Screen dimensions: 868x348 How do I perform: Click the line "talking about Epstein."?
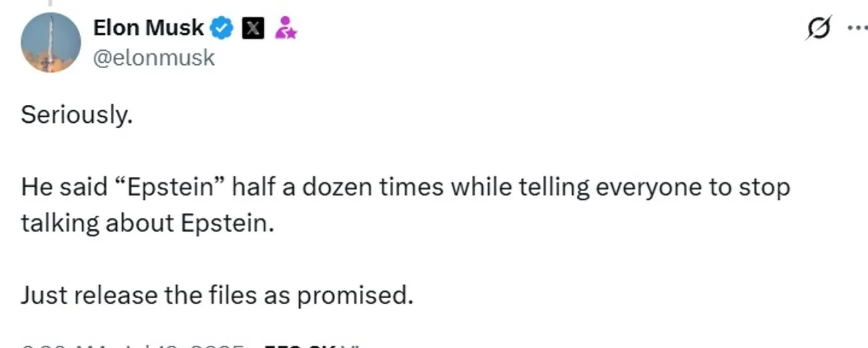tap(147, 222)
